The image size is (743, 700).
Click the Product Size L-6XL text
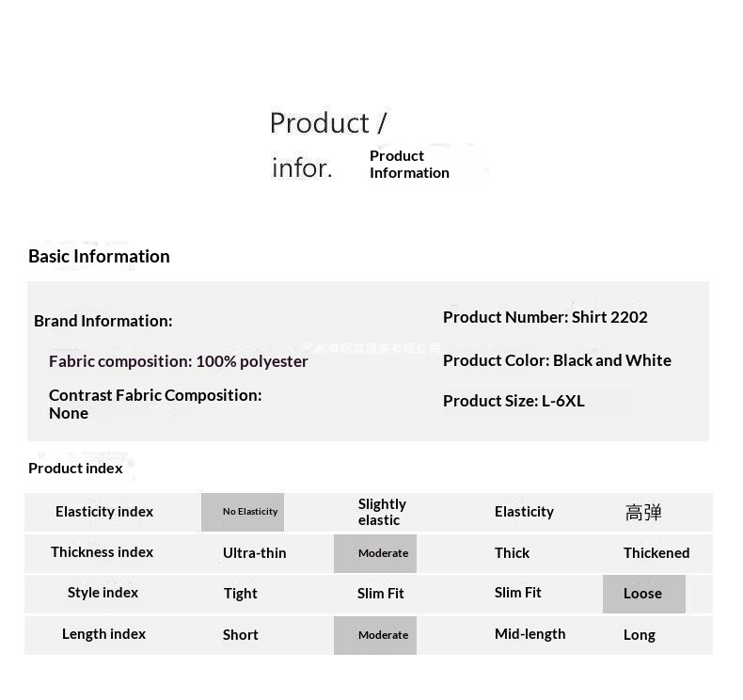514,401
